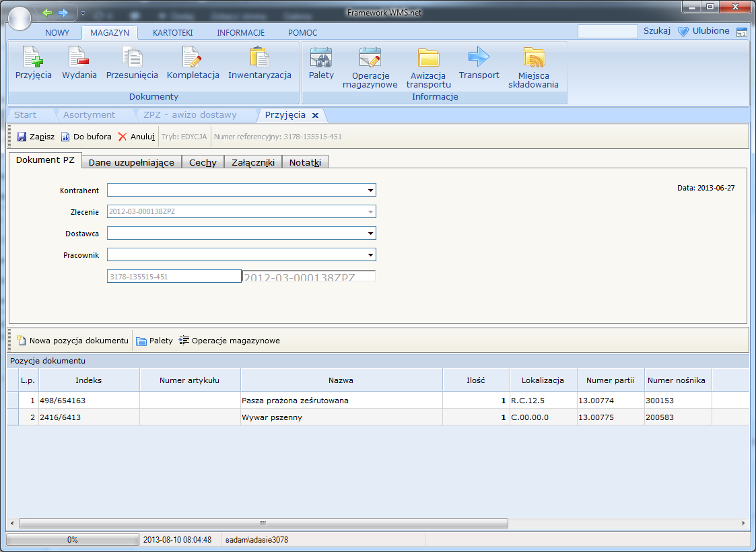Open Miejsca składowania icon
This screenshot has width=756, height=552.
pos(533,67)
